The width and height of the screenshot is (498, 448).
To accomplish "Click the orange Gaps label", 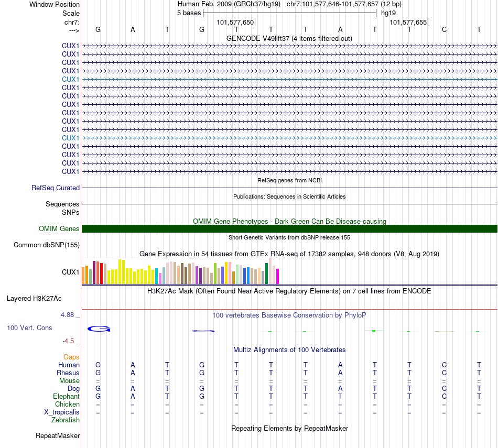I will [x=71, y=357].
